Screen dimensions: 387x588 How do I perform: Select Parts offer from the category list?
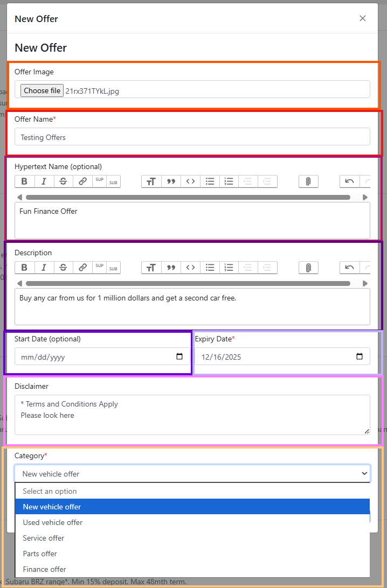40,554
